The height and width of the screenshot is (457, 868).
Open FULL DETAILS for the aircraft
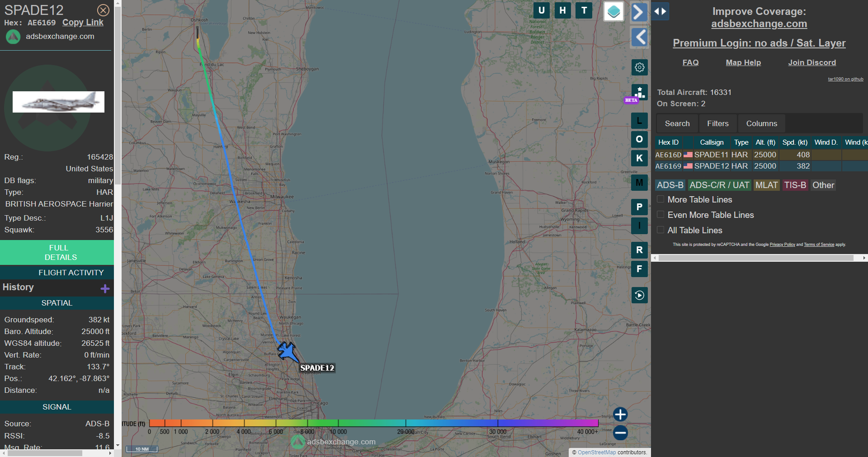pyautogui.click(x=57, y=252)
